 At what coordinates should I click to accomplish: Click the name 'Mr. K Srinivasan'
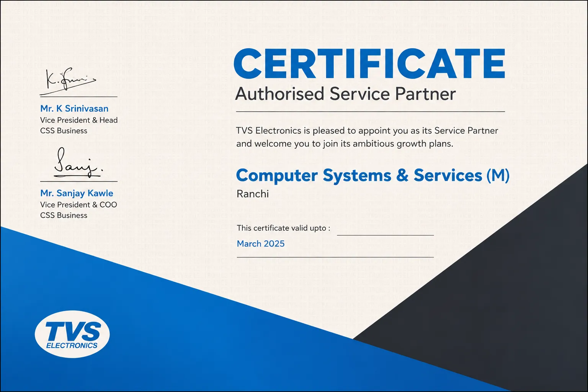click(x=74, y=109)
